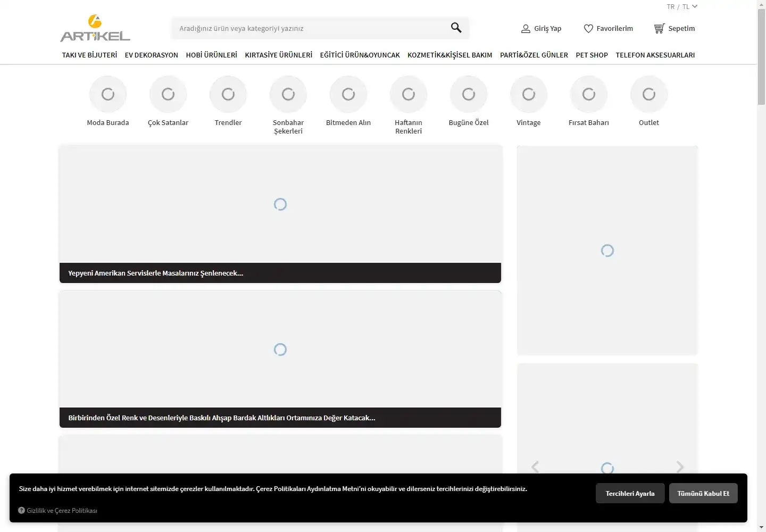This screenshot has height=532, width=766.
Task: Open the Bitmeden Alın story circle
Action: 348,94
